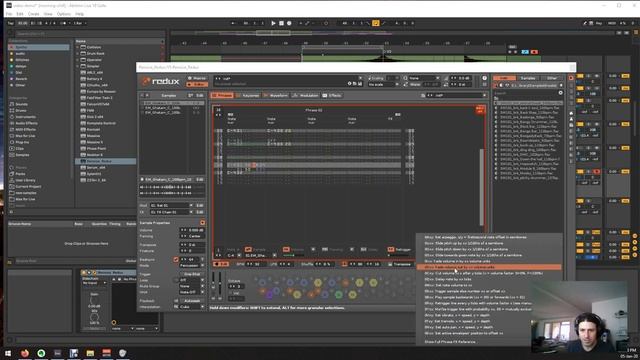
Task: Click the Macros button in Redux
Action: tap(197, 78)
